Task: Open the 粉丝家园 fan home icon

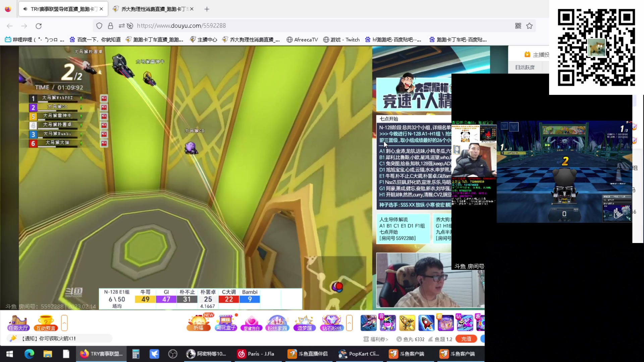Action: click(x=277, y=323)
